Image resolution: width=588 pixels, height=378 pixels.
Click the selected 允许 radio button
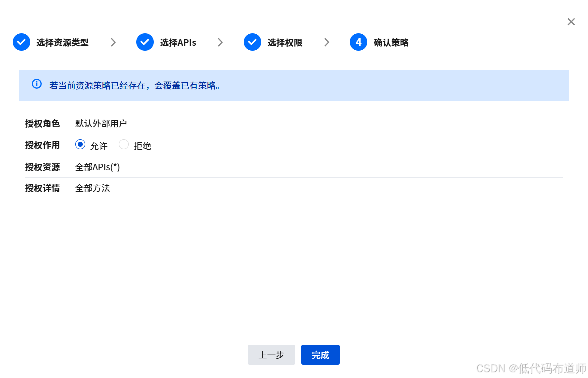80,144
